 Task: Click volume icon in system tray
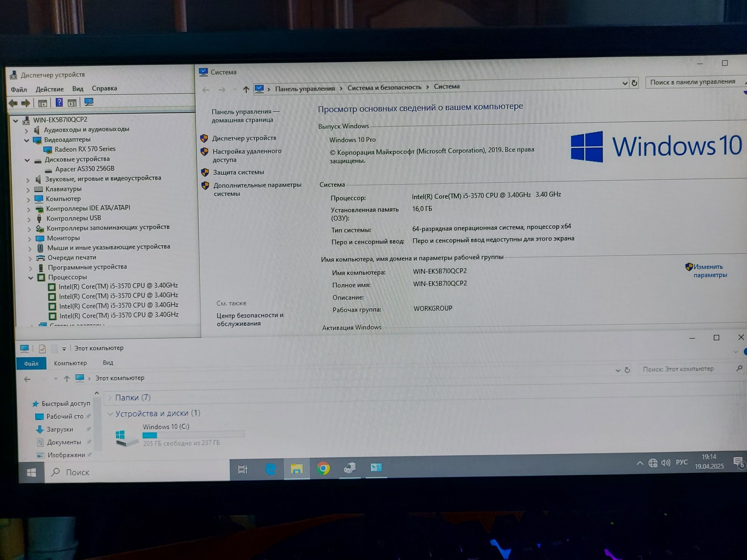tap(666, 463)
